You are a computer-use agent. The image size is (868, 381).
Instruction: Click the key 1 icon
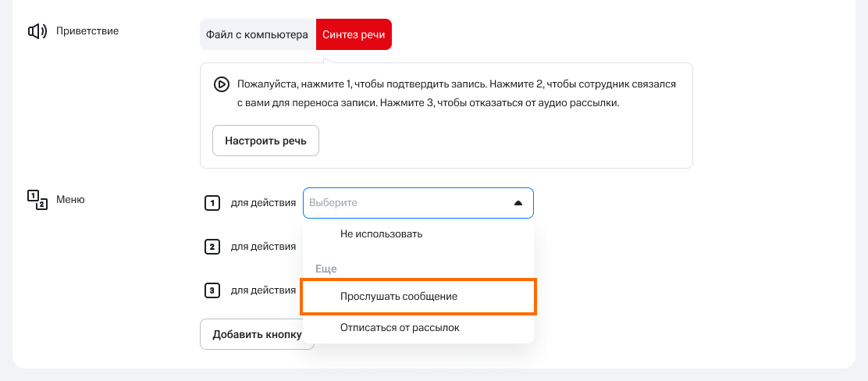point(212,203)
